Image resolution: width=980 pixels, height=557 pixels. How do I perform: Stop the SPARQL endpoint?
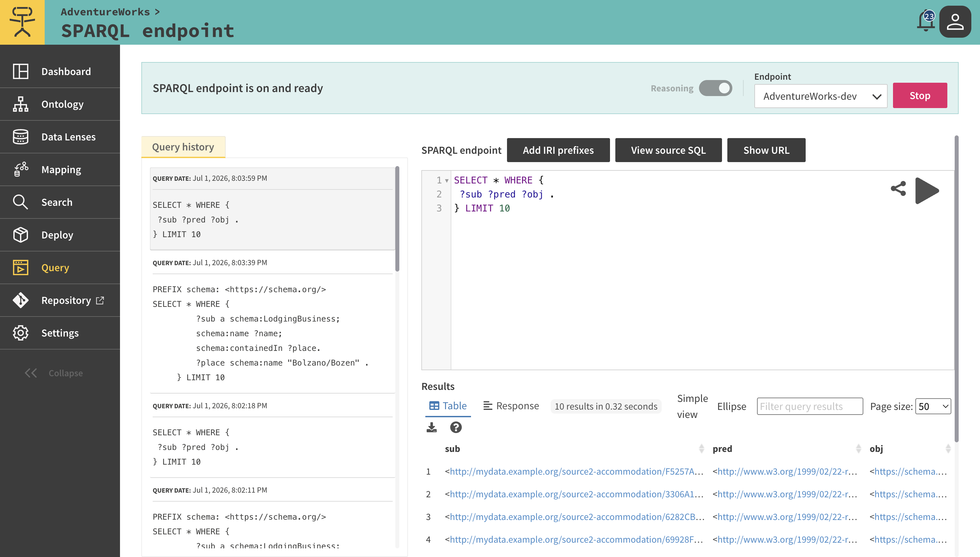pos(920,95)
